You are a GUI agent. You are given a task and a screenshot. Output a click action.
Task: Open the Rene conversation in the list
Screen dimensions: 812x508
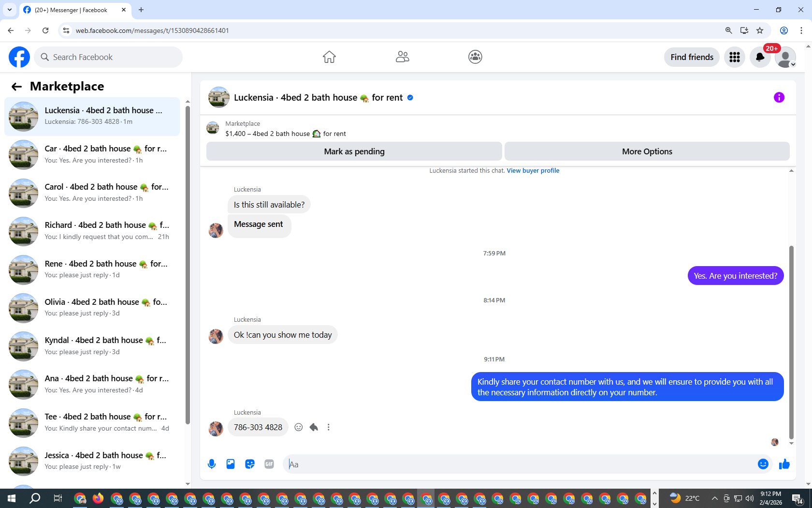coord(92,269)
